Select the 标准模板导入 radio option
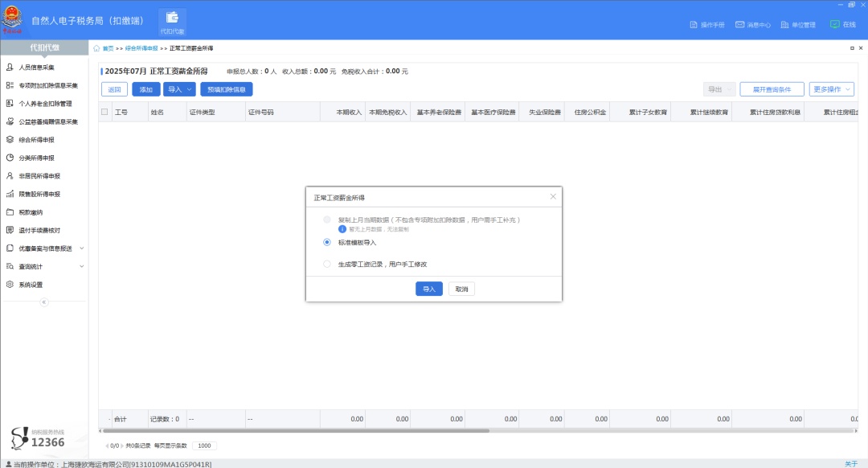Image resolution: width=868 pixels, height=468 pixels. (326, 242)
